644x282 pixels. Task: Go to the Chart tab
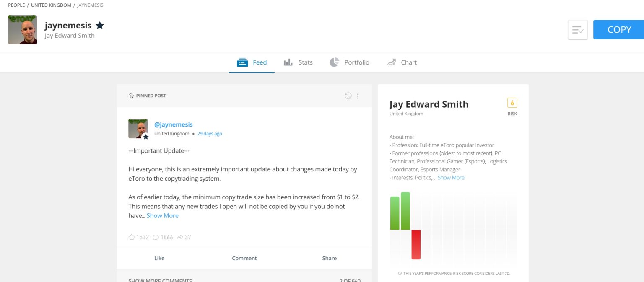coord(402,62)
